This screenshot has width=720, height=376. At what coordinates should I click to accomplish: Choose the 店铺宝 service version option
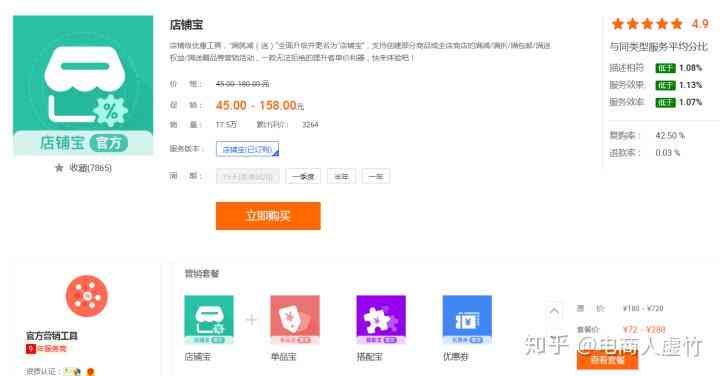(x=248, y=149)
